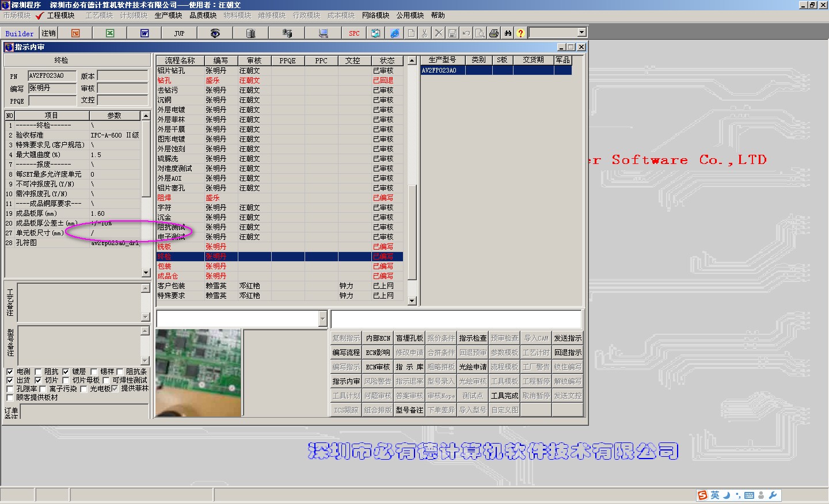829x504 pixels.
Task: Open the 生产模块 menu
Action: tap(168, 16)
